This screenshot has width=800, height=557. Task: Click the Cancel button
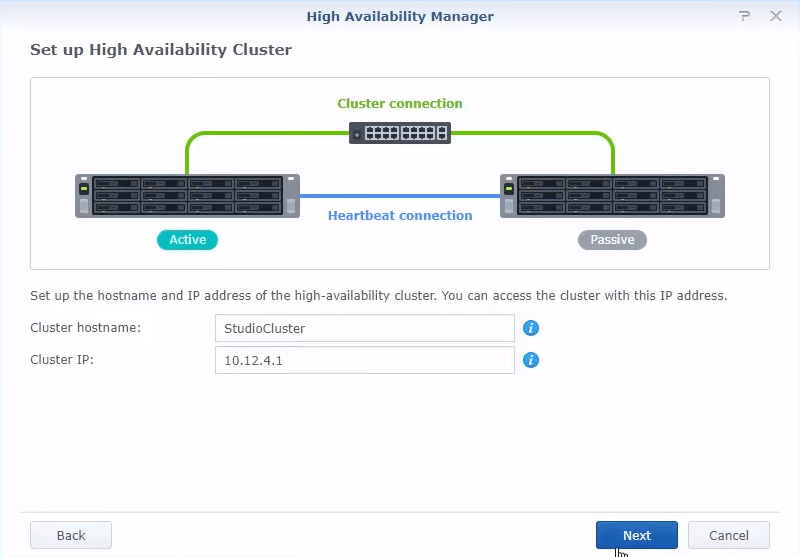pos(729,535)
